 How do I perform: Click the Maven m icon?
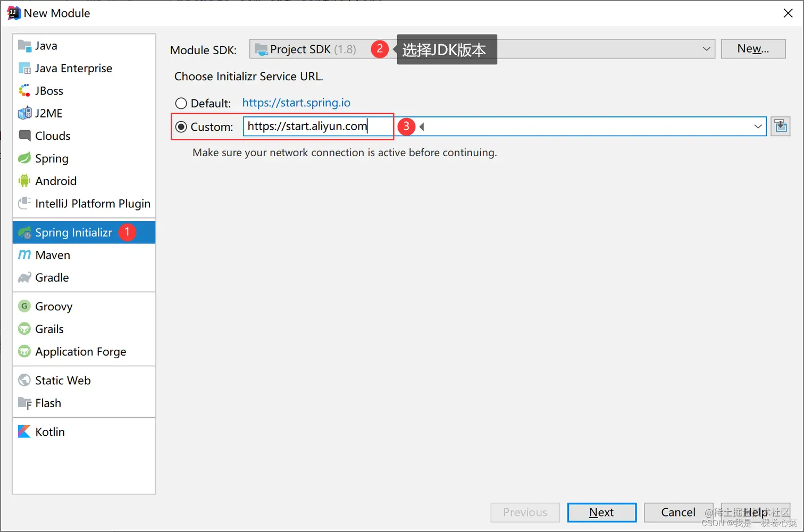tap(24, 255)
